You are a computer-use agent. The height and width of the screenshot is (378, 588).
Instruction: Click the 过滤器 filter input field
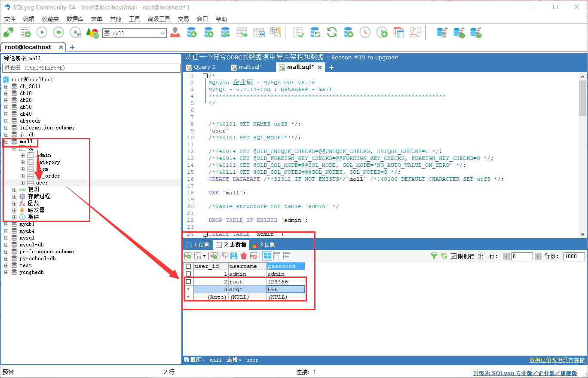(x=91, y=68)
